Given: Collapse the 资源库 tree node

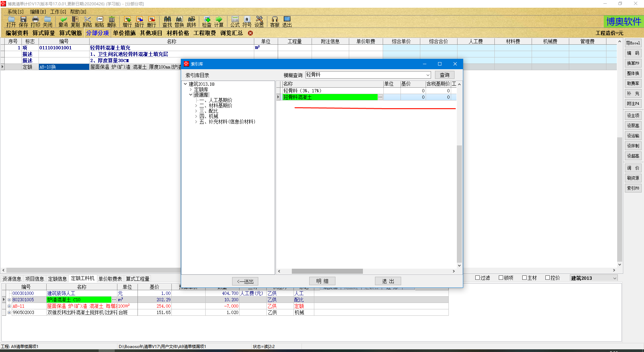Looking at the screenshot, I should point(191,95).
